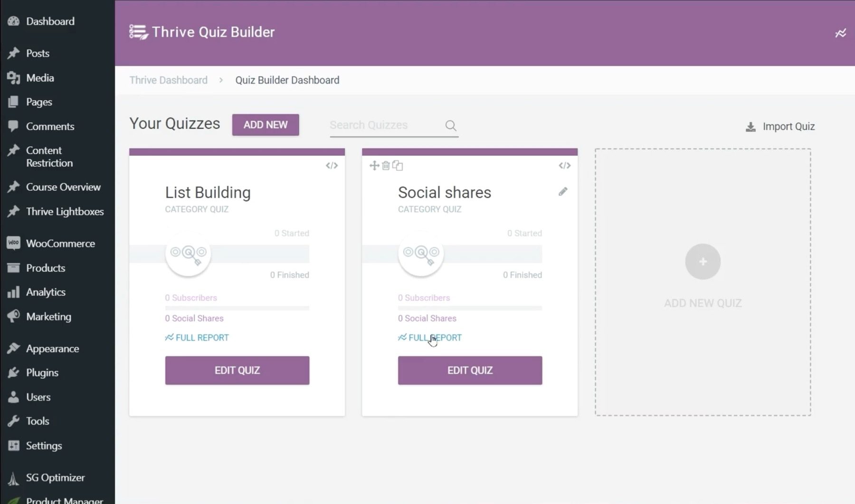Click the quiz search magnifier icon
The height and width of the screenshot is (504, 855).
[450, 125]
